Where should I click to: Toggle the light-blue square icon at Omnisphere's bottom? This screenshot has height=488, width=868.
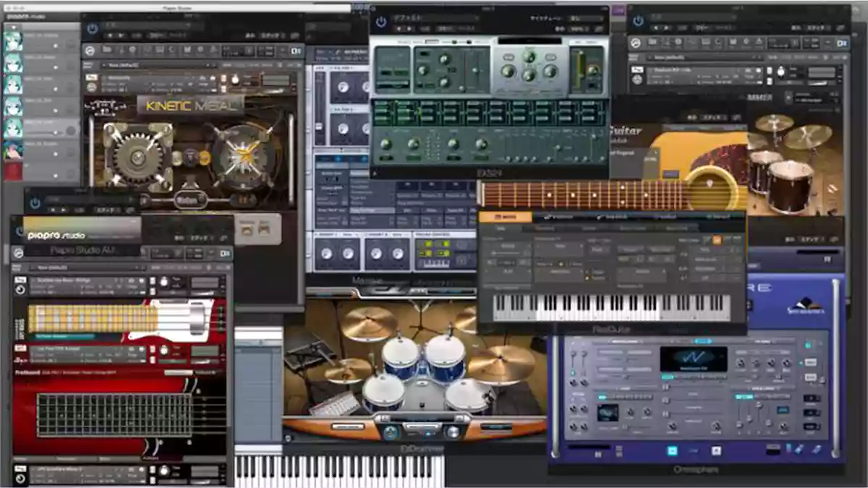pyautogui.click(x=673, y=450)
